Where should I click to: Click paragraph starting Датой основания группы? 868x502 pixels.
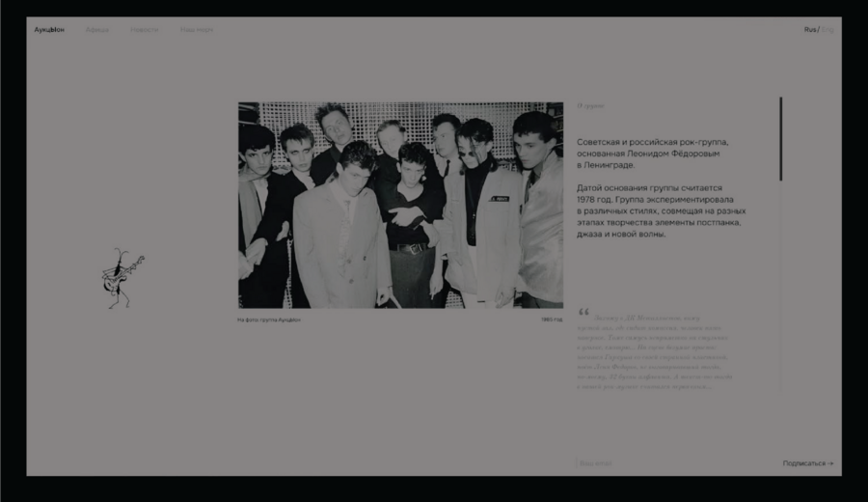pyautogui.click(x=662, y=211)
